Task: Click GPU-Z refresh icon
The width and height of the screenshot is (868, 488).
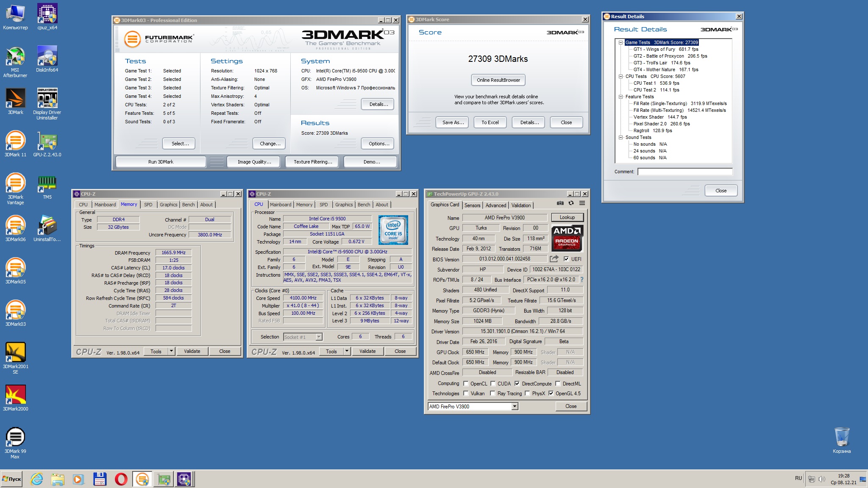Action: tap(571, 203)
